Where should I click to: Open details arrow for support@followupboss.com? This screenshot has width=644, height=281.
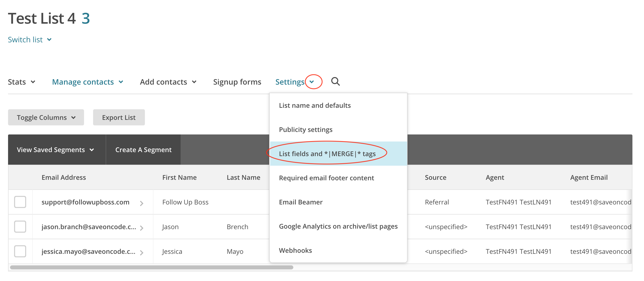pyautogui.click(x=142, y=203)
